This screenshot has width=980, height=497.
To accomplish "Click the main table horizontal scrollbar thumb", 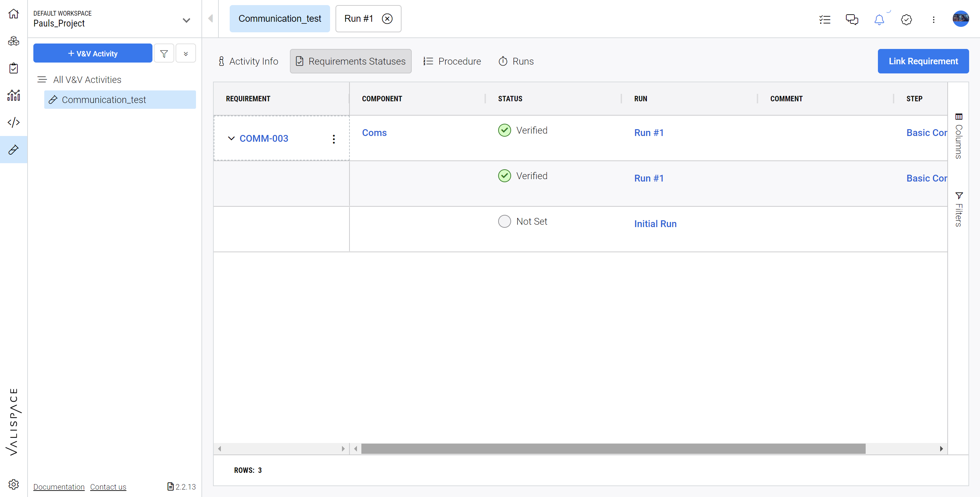I will [613, 449].
